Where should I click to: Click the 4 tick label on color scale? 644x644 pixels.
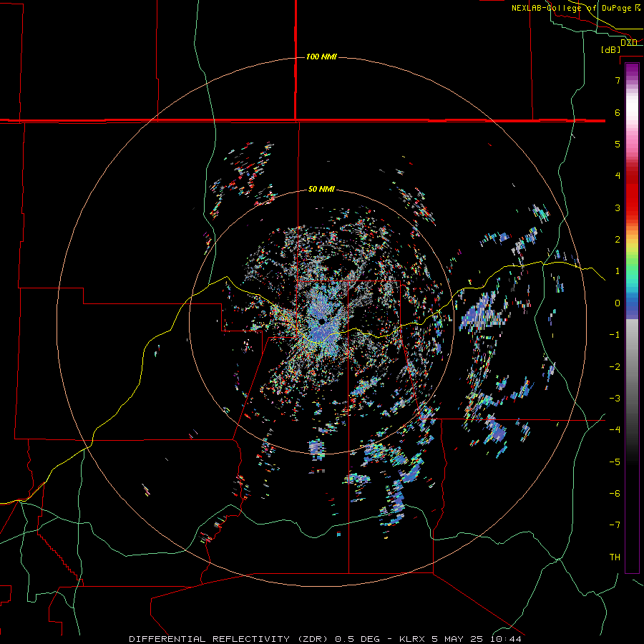point(618,176)
